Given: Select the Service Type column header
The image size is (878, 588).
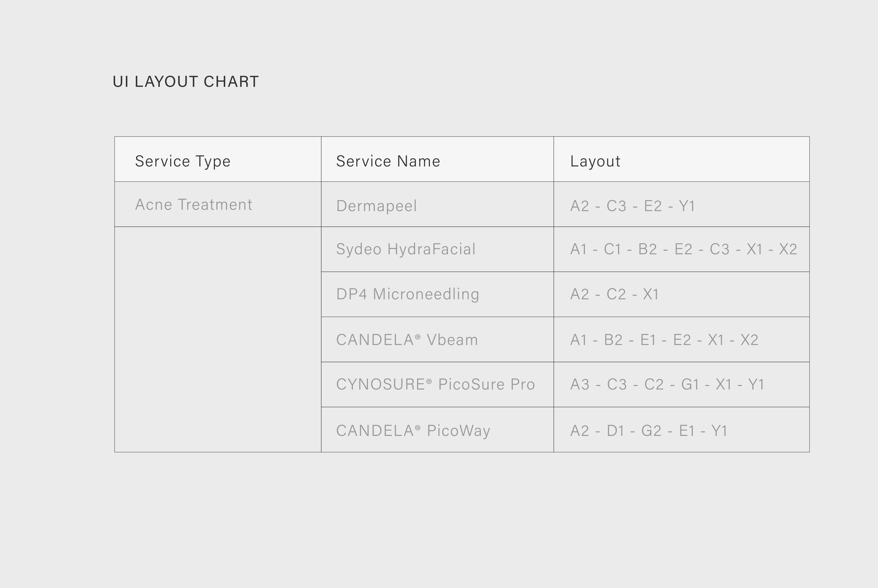Looking at the screenshot, I should 183,161.
